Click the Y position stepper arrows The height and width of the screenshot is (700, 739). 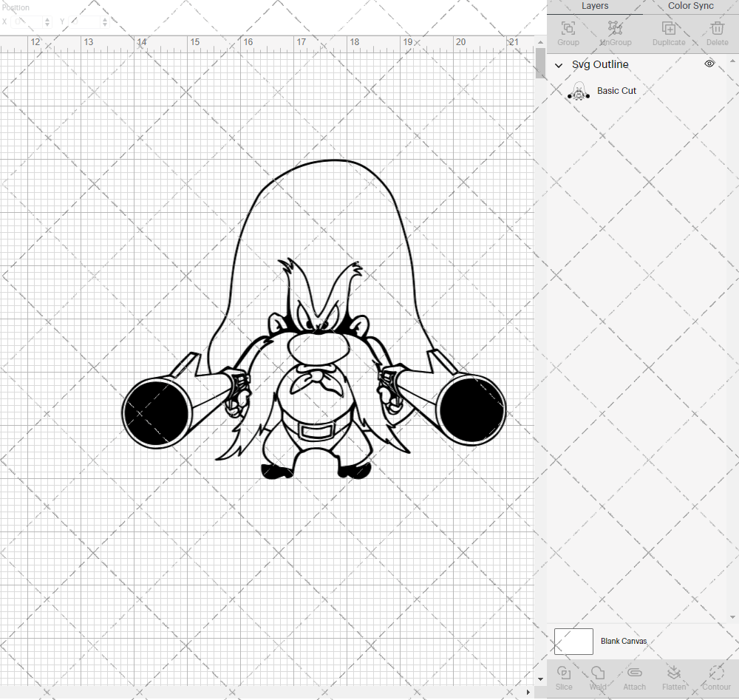[104, 21]
